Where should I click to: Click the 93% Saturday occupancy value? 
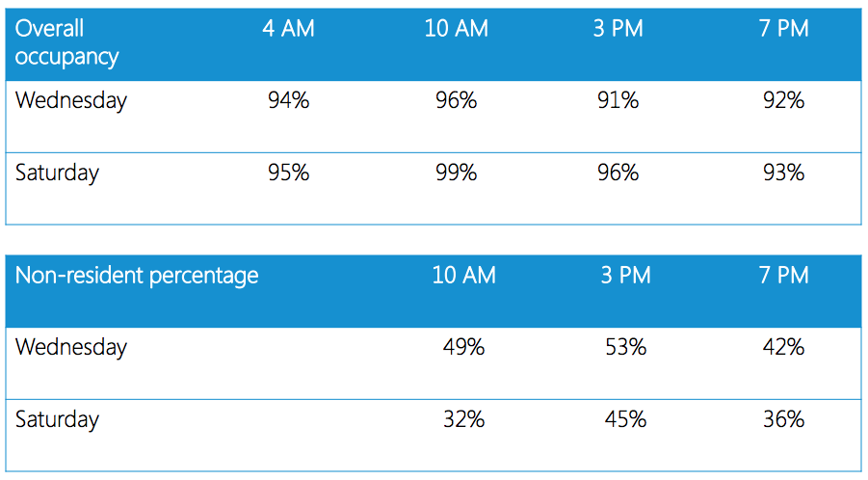(783, 173)
